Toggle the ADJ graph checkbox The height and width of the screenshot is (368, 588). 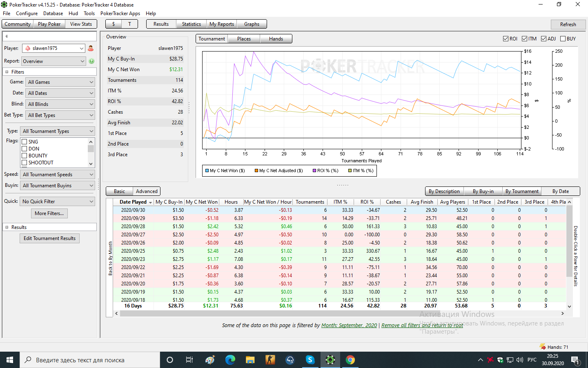(544, 39)
